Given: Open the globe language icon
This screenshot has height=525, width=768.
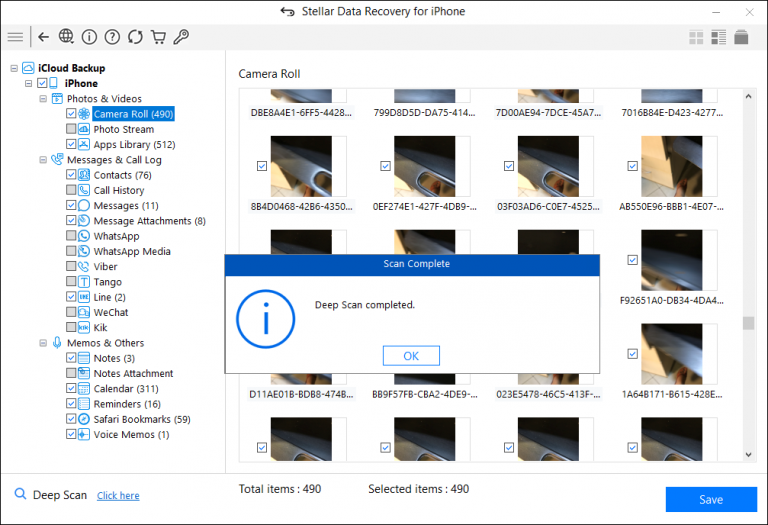Looking at the screenshot, I should pos(66,37).
